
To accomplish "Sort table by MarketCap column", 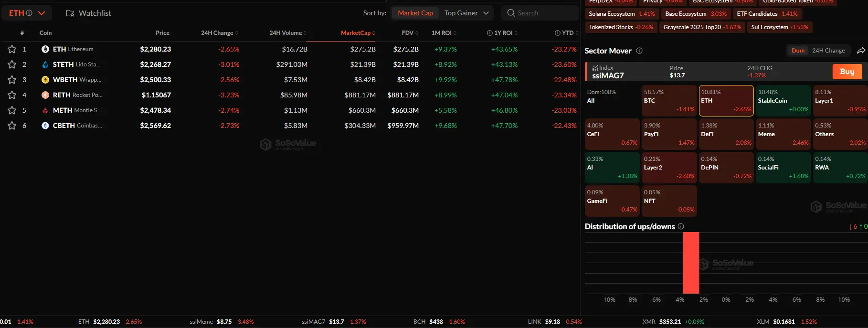I will [x=358, y=33].
